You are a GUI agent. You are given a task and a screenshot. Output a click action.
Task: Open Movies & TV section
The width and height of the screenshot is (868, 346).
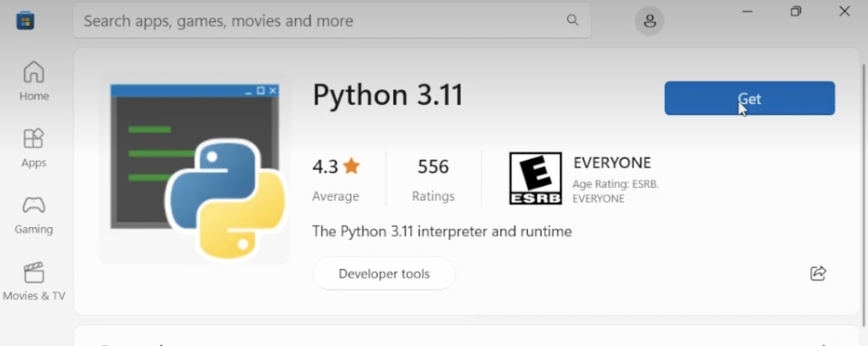coord(34,281)
